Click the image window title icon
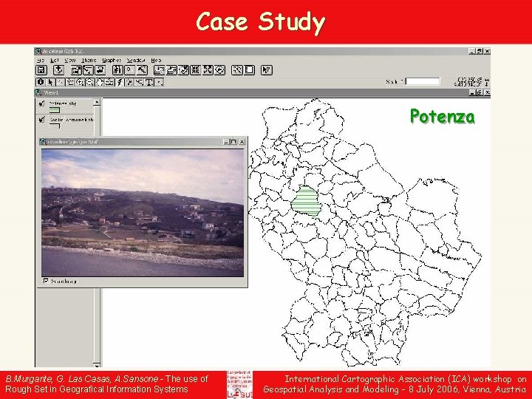Screen dimensions: 532x399 click(x=43, y=141)
